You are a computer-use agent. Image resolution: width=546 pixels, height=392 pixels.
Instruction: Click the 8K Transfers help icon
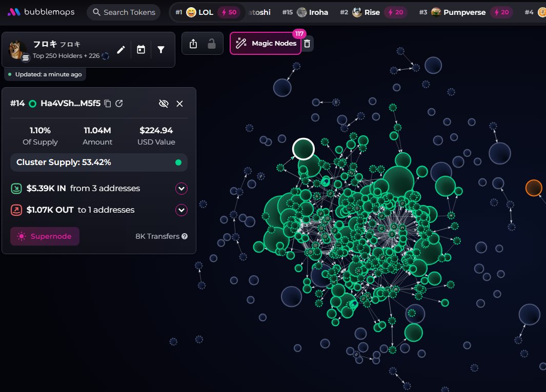coord(185,237)
